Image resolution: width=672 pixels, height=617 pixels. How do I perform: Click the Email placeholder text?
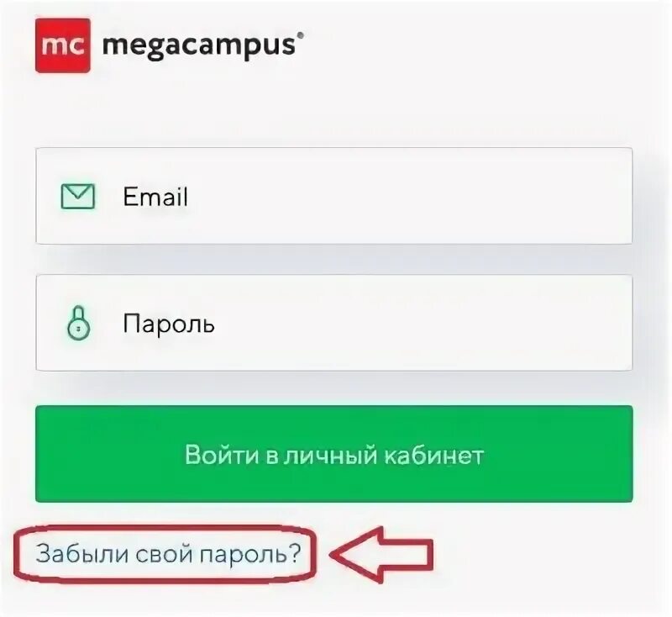(x=155, y=197)
